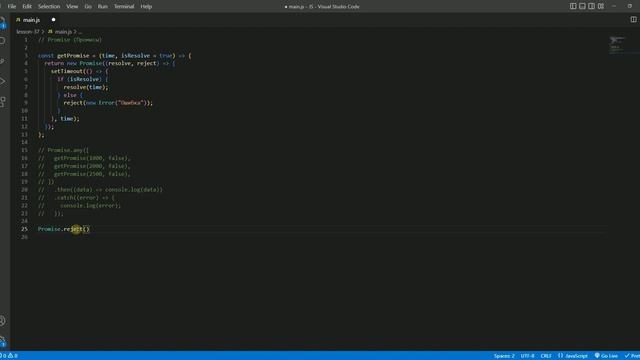Change end of line sequence CRLF
This screenshot has width=640, height=360.
pos(546,356)
